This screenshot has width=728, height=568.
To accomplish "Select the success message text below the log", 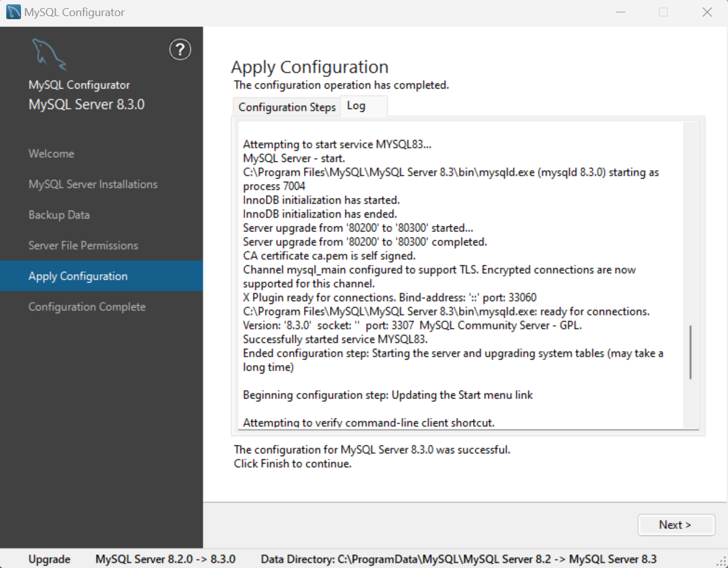I will [x=371, y=450].
